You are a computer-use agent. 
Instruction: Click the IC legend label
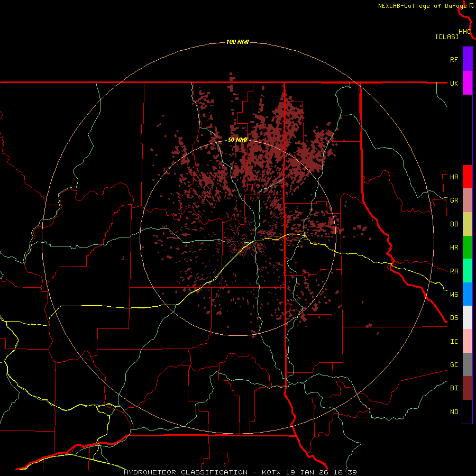tap(454, 342)
